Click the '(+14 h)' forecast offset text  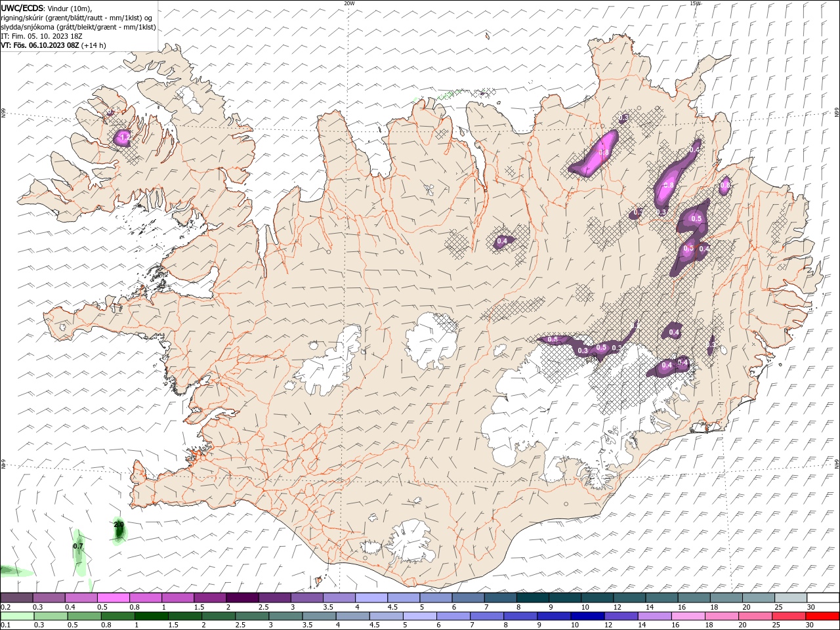(94, 45)
